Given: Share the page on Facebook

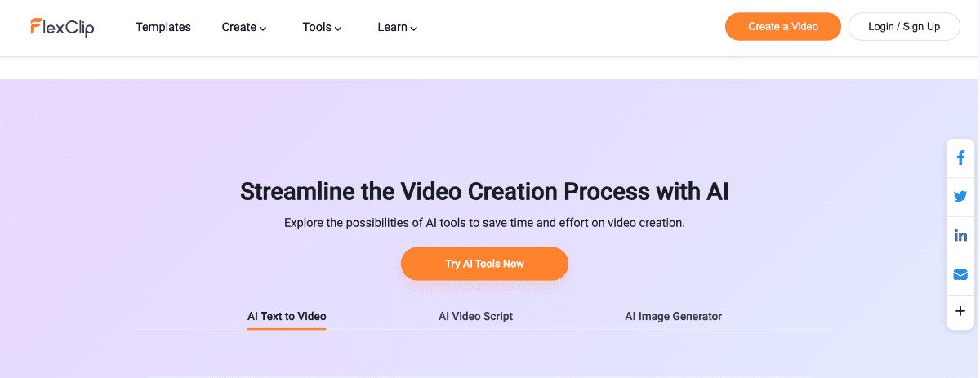Looking at the screenshot, I should click(960, 158).
